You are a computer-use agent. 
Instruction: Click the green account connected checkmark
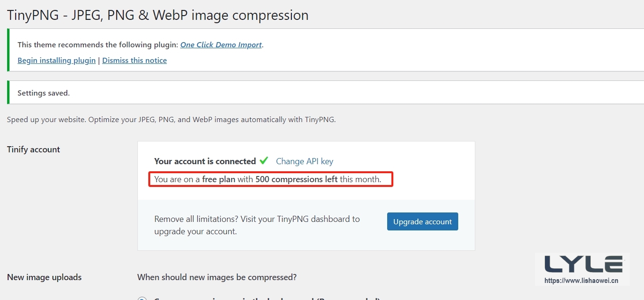[264, 161]
